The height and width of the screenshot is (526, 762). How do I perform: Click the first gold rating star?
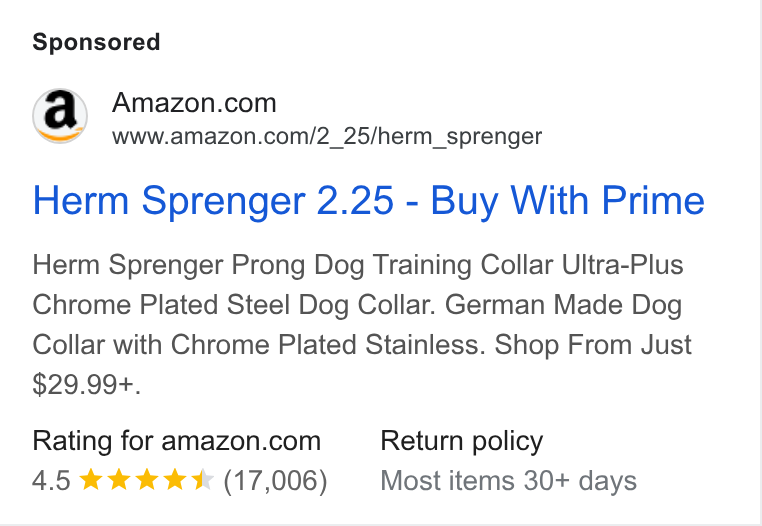(90, 479)
